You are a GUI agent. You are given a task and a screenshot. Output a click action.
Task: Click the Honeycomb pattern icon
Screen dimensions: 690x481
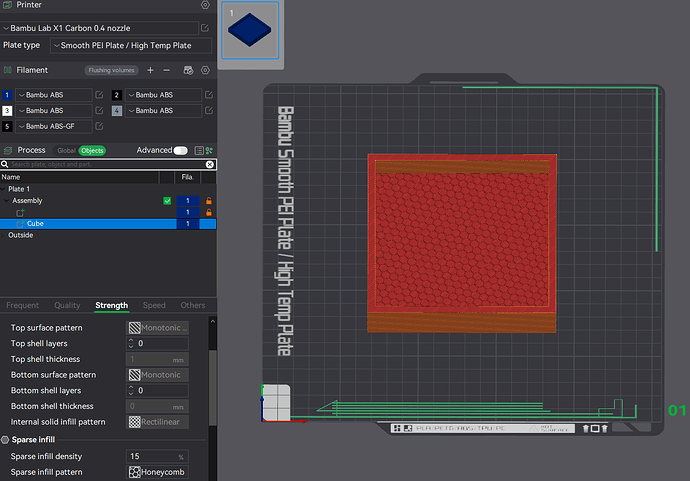click(x=135, y=472)
